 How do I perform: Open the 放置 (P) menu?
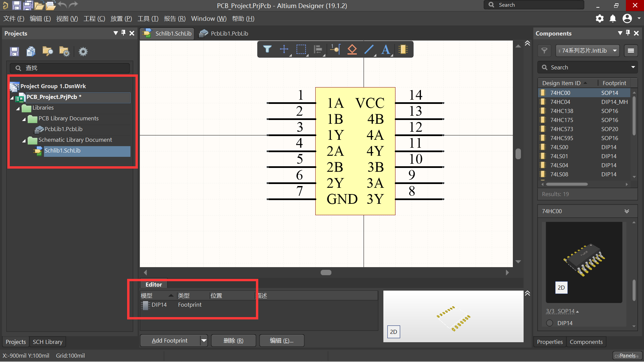[121, 19]
